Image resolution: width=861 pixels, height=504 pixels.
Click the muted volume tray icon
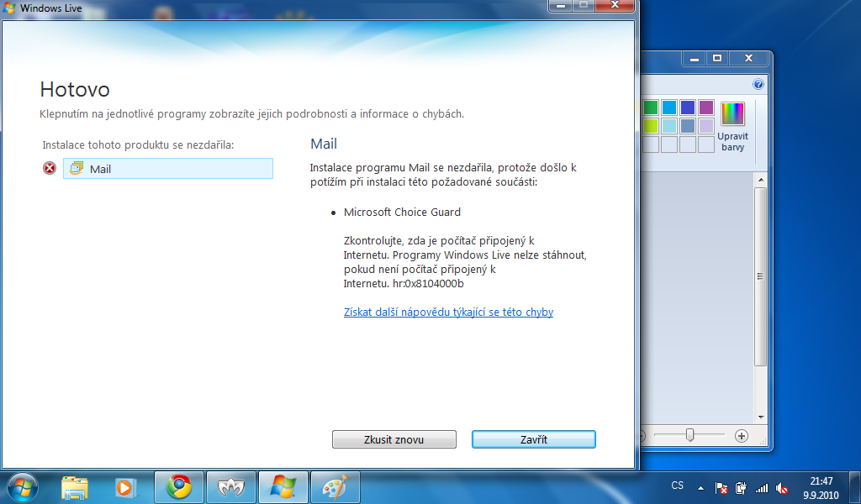782,487
